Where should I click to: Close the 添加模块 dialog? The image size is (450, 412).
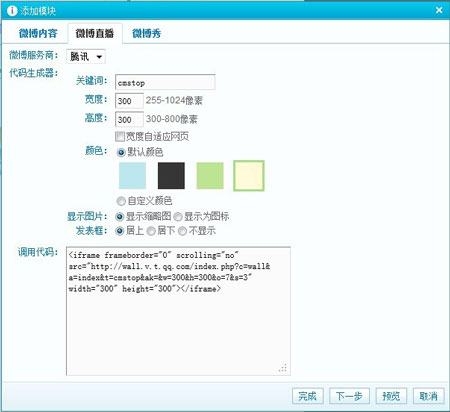[x=439, y=10]
